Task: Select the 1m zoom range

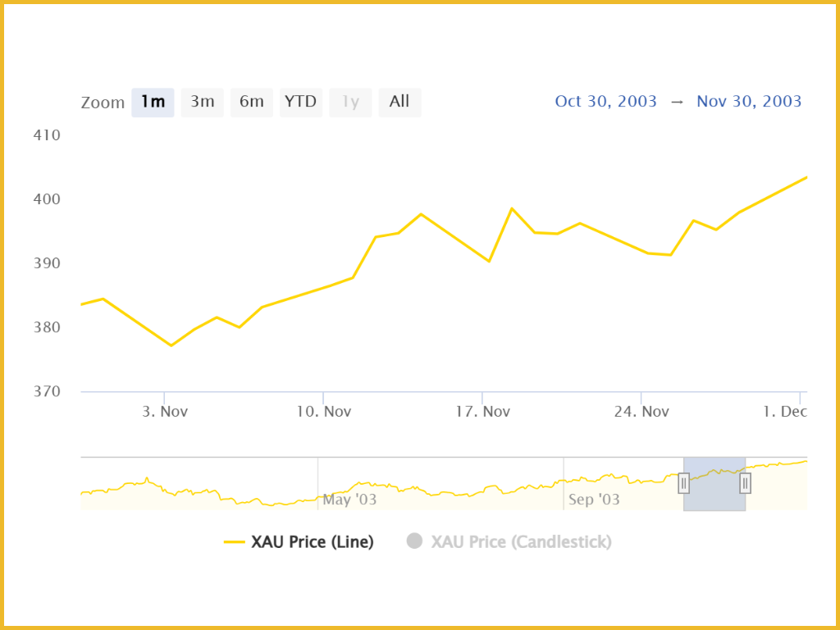Action: coord(153,103)
